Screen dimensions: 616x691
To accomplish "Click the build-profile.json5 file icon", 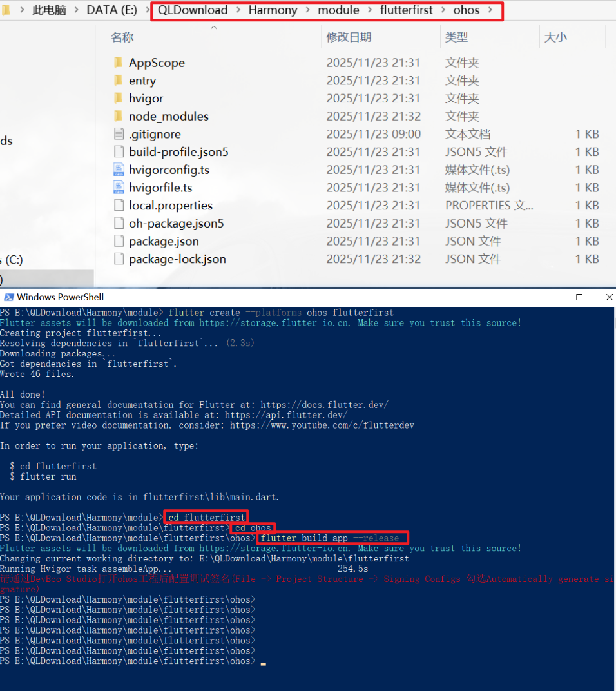I will (x=119, y=151).
